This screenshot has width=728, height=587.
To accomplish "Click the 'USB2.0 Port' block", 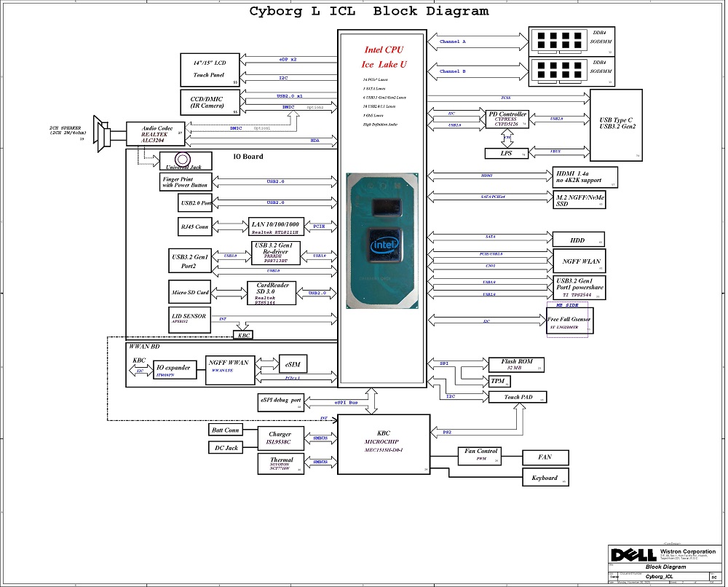I will click(x=195, y=203).
